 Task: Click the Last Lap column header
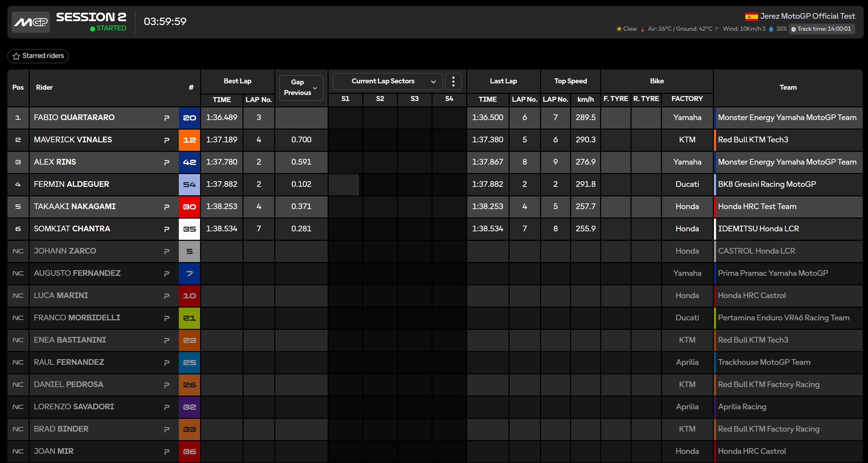(x=503, y=81)
